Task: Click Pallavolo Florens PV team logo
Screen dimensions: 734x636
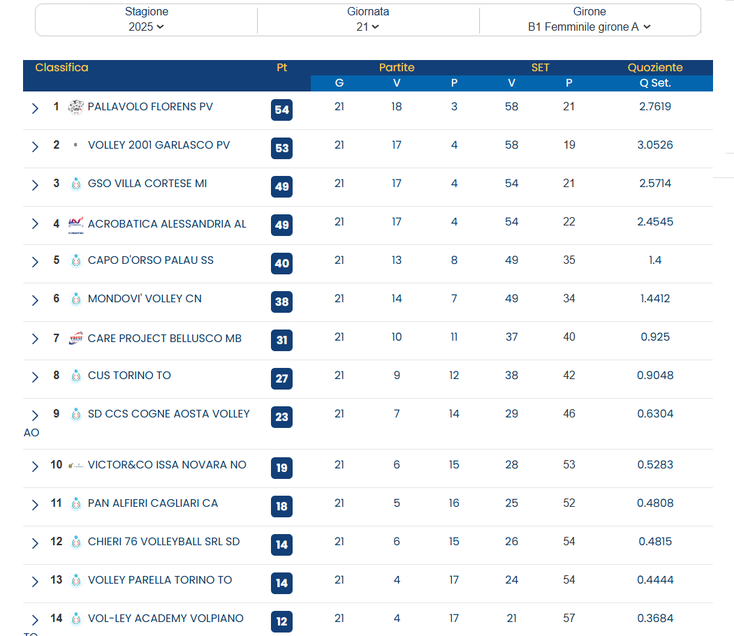Action: coord(75,107)
